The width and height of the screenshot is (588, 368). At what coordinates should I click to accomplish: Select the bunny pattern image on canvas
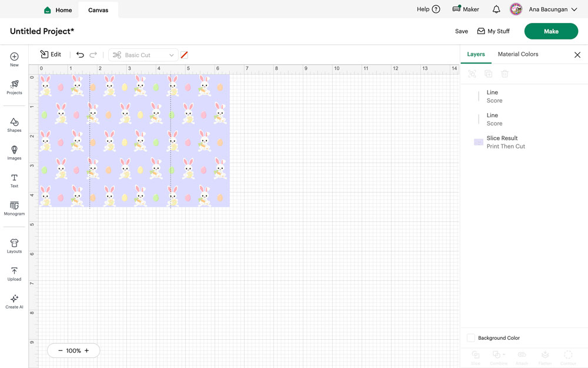[134, 141]
